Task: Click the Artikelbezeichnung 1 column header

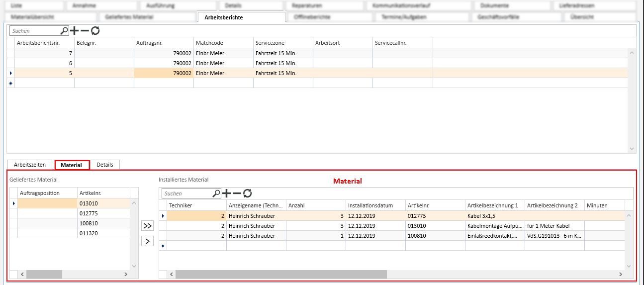Action: click(x=495, y=205)
